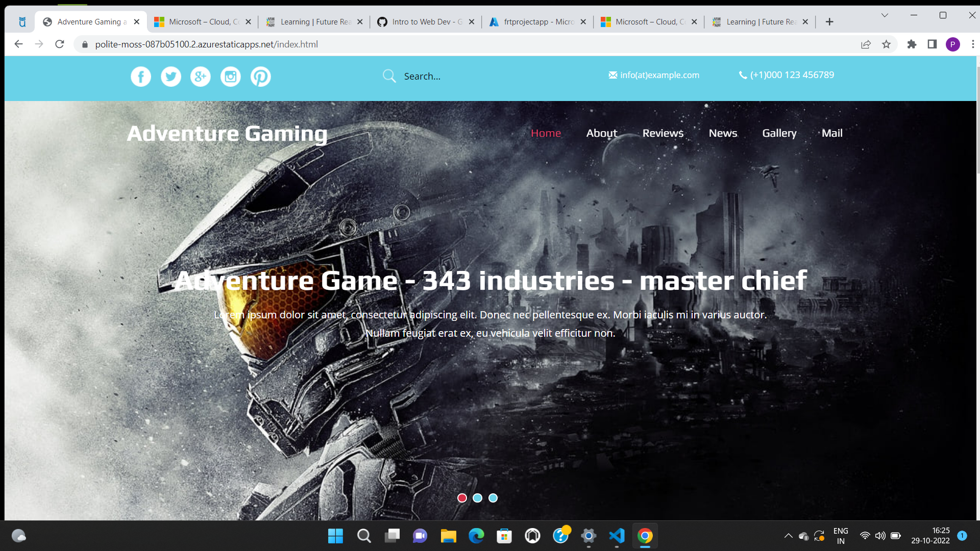Click the Search input field
Viewport: 980px width, 551px height.
pyautogui.click(x=459, y=76)
